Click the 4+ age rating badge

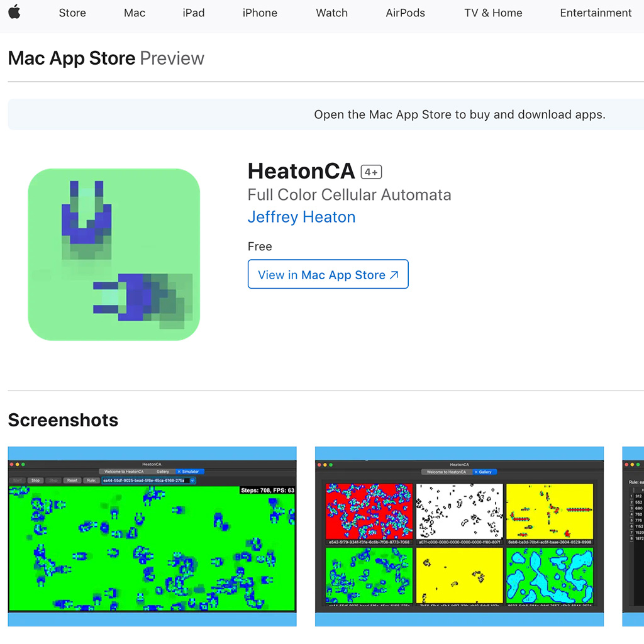point(371,172)
